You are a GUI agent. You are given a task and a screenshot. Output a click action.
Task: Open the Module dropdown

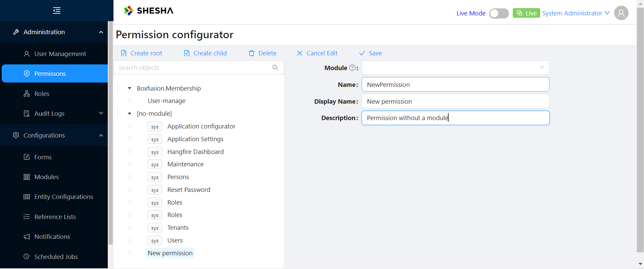click(x=455, y=67)
